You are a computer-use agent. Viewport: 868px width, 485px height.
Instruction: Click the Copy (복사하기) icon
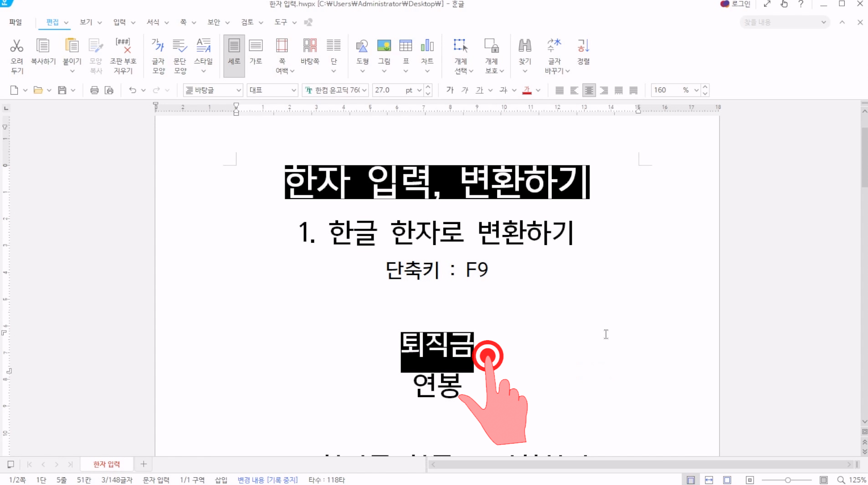[x=43, y=46]
